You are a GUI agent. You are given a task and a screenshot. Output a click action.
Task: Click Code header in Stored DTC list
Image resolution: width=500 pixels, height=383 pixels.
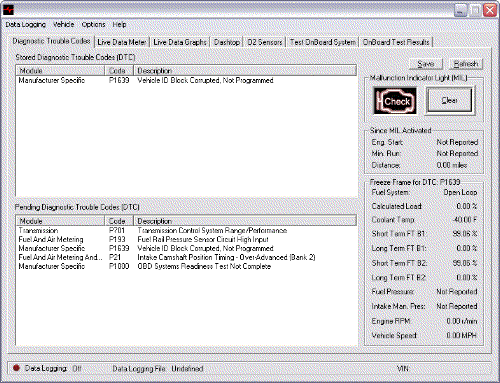tap(119, 71)
